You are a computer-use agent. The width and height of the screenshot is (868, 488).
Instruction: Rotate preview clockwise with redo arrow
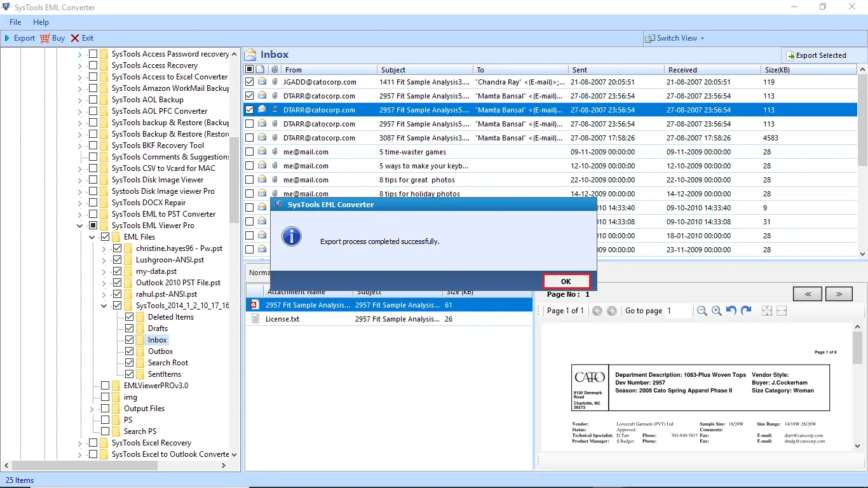point(746,311)
